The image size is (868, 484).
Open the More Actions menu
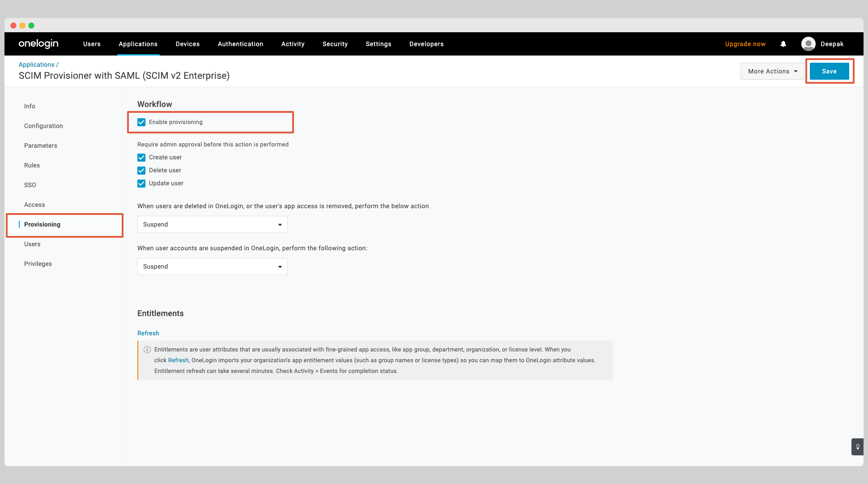click(x=771, y=71)
